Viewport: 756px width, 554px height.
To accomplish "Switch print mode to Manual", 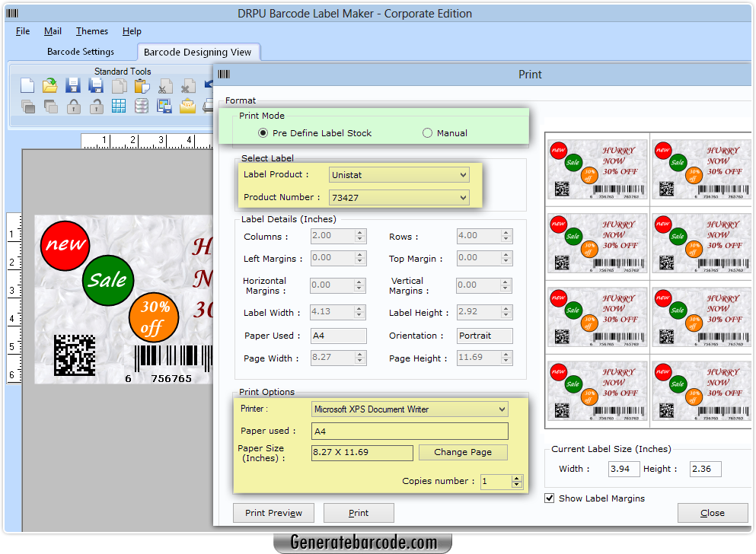I will [427, 132].
